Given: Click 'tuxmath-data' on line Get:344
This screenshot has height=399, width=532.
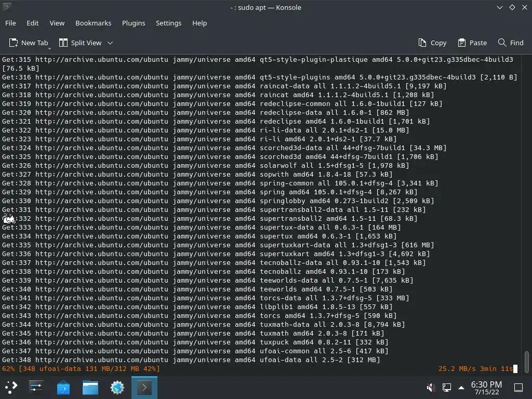Looking at the screenshot, I should [x=285, y=324].
